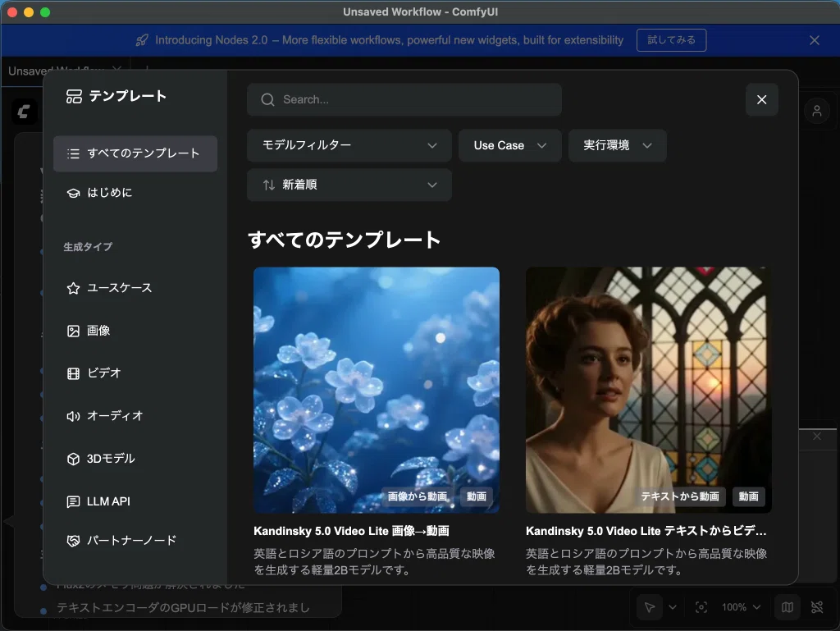Show the ユースケース templates
This screenshot has width=840, height=631.
click(x=135, y=288)
